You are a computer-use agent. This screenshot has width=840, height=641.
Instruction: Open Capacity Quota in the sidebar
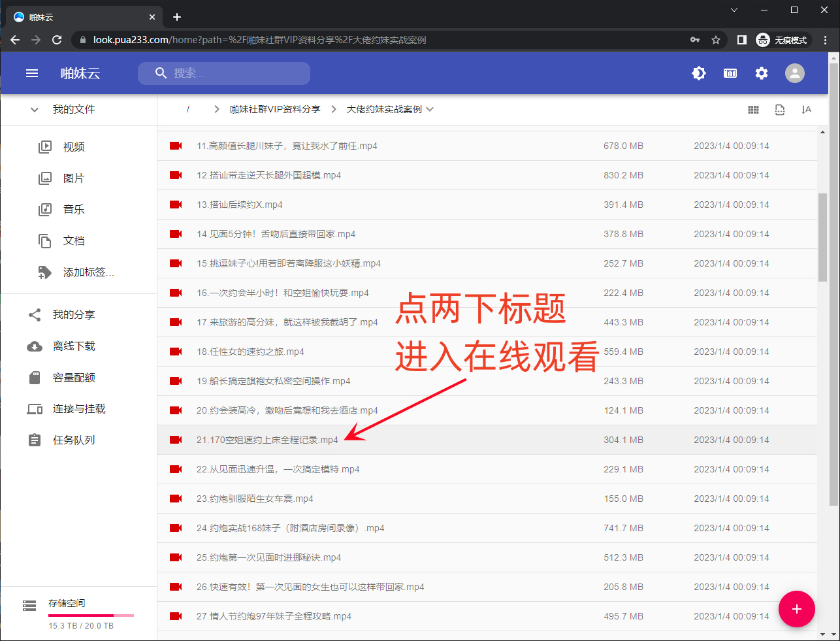coord(74,378)
